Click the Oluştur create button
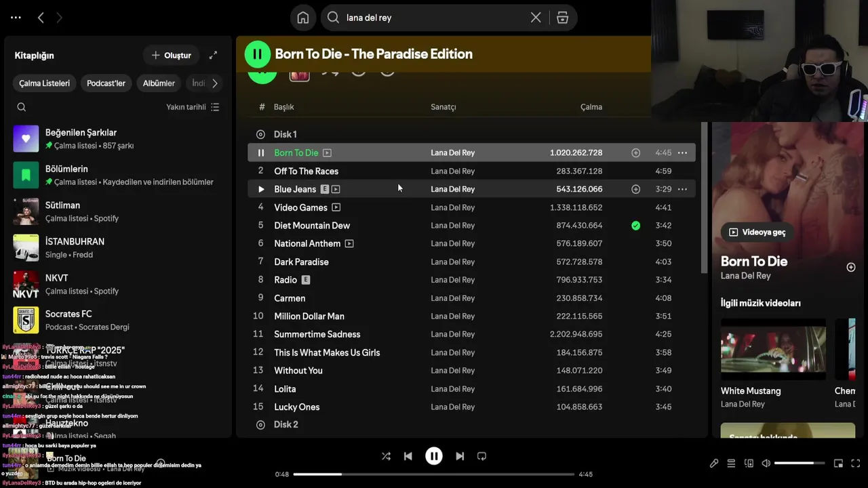The height and width of the screenshot is (488, 868). [x=172, y=55]
